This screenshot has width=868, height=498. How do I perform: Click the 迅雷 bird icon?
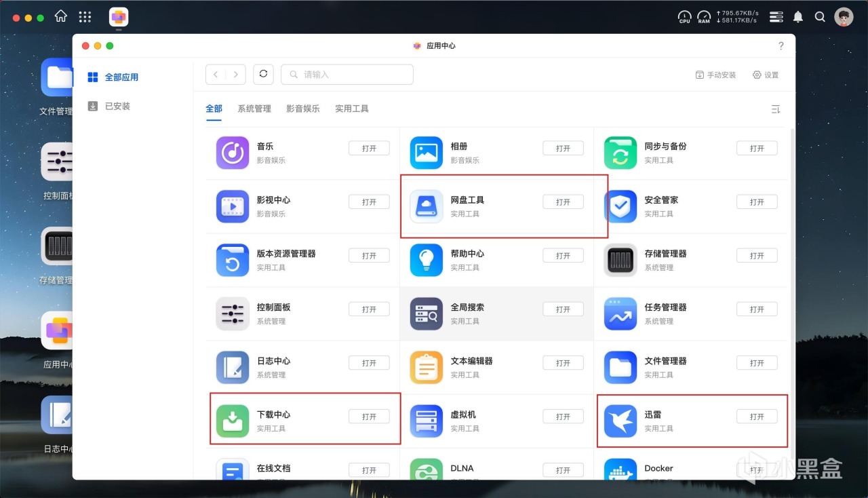click(x=620, y=421)
